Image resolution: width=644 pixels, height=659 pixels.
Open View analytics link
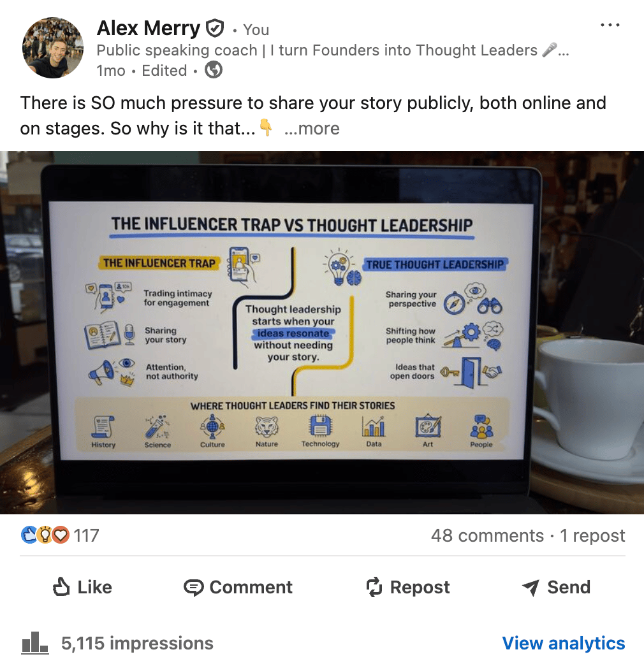pyautogui.click(x=564, y=644)
